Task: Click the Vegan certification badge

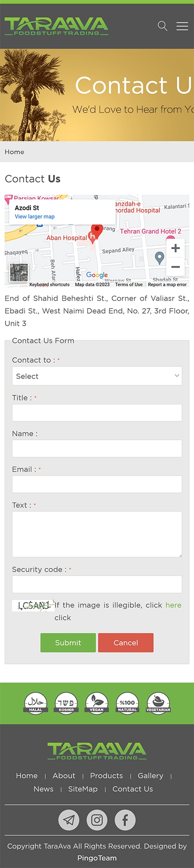Action: pos(97,703)
